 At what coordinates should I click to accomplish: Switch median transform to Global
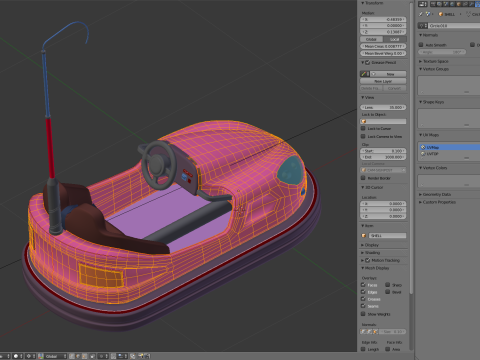tap(371, 39)
